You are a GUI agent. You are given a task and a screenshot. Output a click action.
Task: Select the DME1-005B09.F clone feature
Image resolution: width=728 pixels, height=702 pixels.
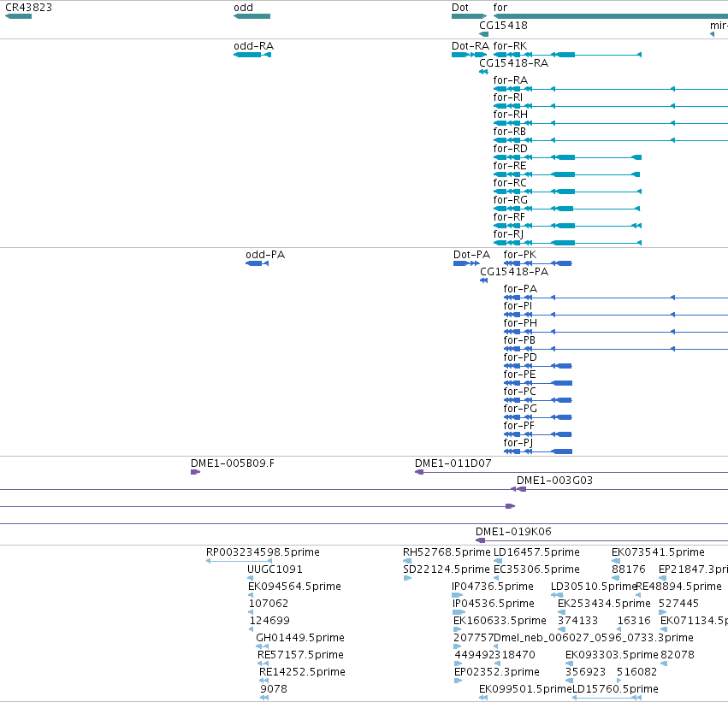[195, 472]
